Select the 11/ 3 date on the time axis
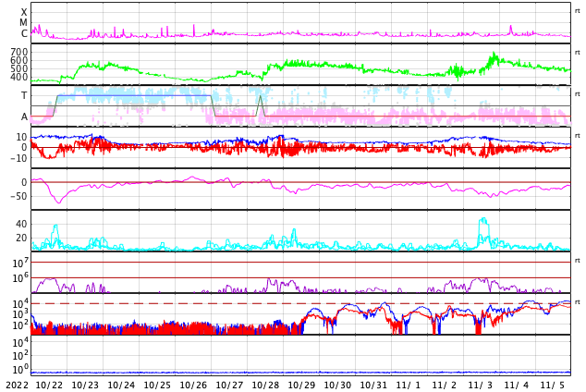This screenshot has height=392, width=586. [481, 385]
